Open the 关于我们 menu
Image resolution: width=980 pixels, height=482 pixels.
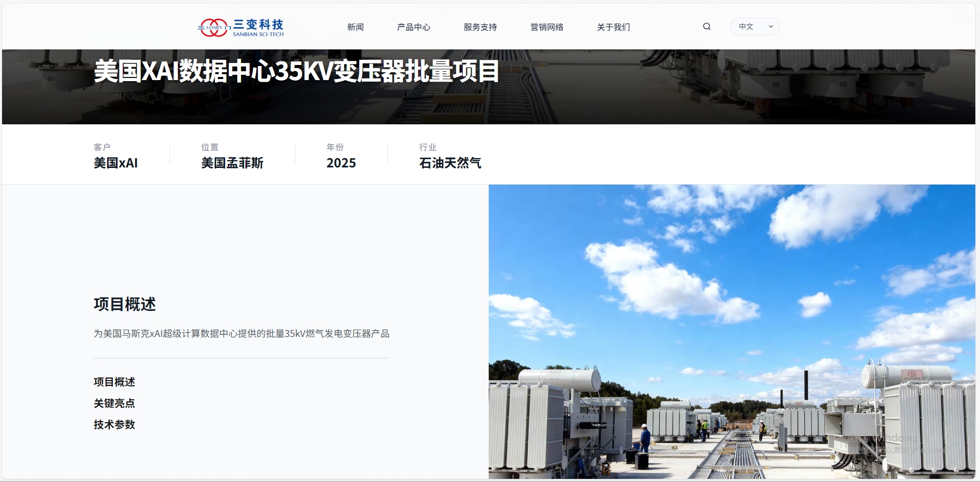pos(613,27)
